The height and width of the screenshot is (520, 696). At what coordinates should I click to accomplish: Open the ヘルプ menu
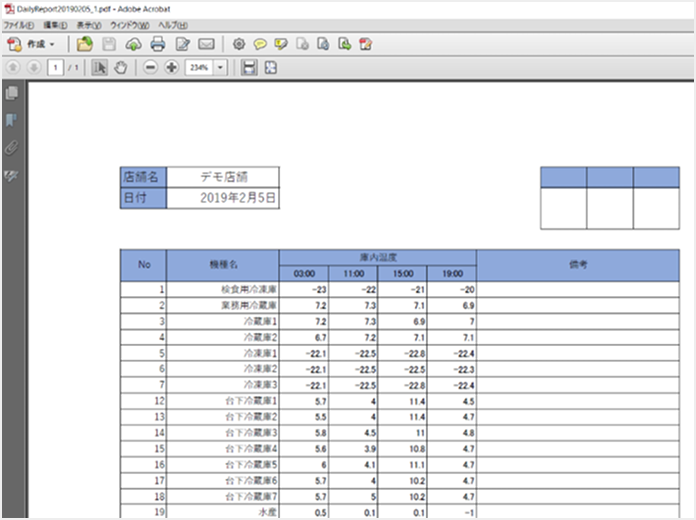tap(173, 25)
